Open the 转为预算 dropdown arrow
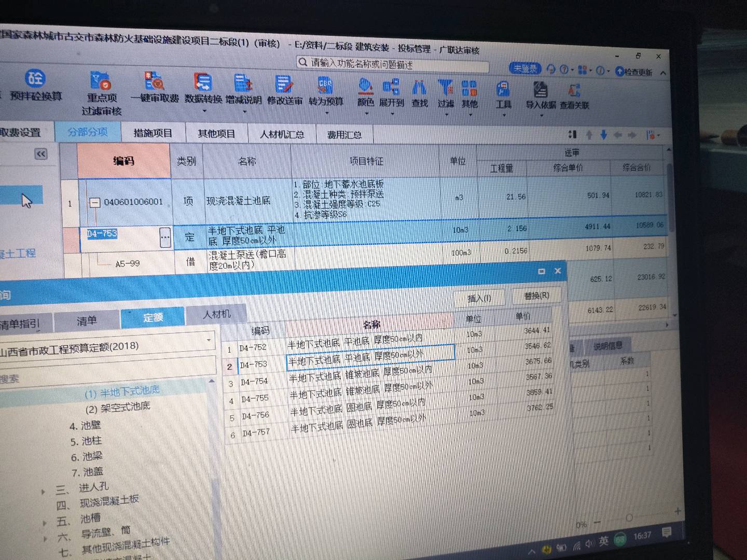 point(326,112)
